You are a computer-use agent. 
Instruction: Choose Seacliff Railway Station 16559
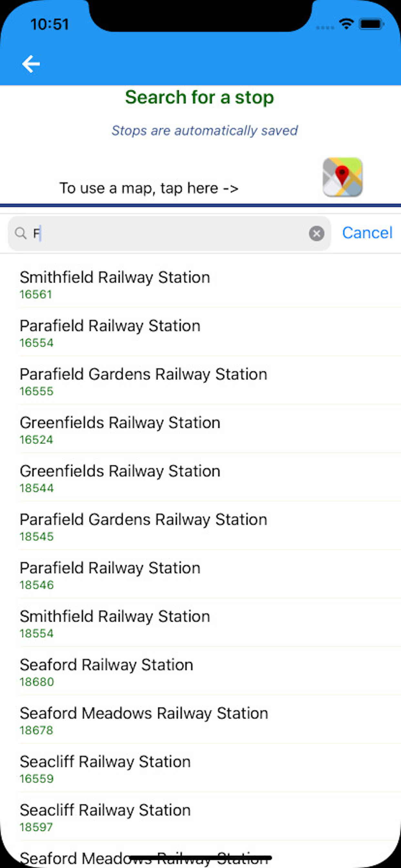point(200,768)
